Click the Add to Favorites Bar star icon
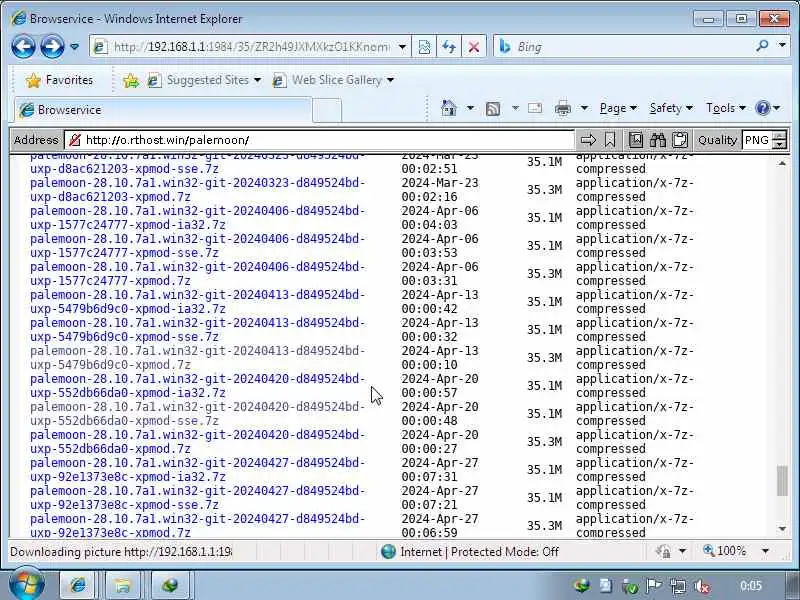Image resolution: width=800 pixels, height=600 pixels. point(131,80)
